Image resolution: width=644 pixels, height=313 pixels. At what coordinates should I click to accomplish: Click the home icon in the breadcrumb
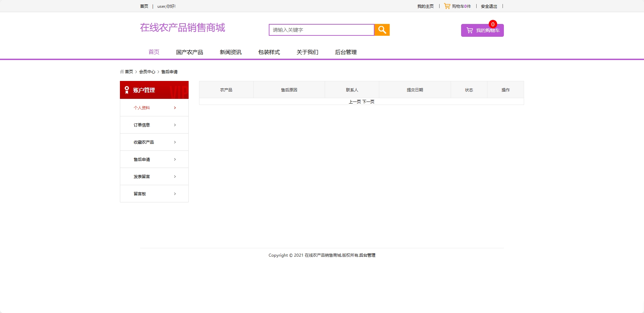click(x=122, y=72)
